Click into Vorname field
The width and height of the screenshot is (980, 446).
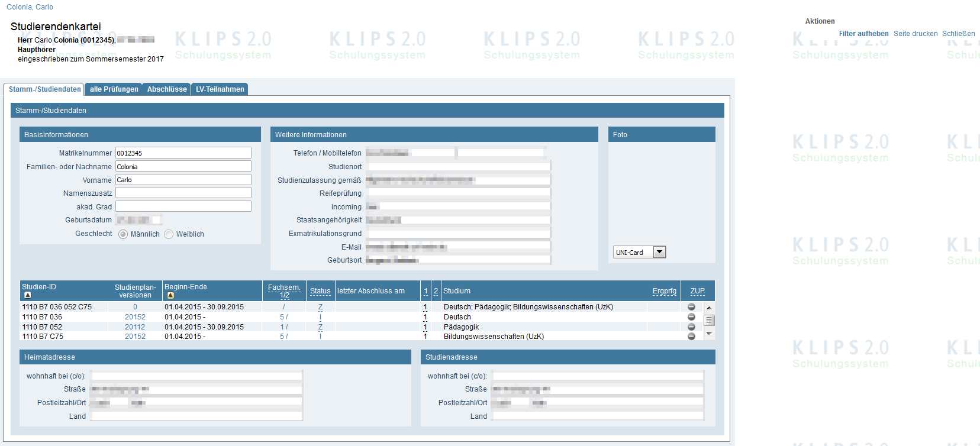pos(183,180)
